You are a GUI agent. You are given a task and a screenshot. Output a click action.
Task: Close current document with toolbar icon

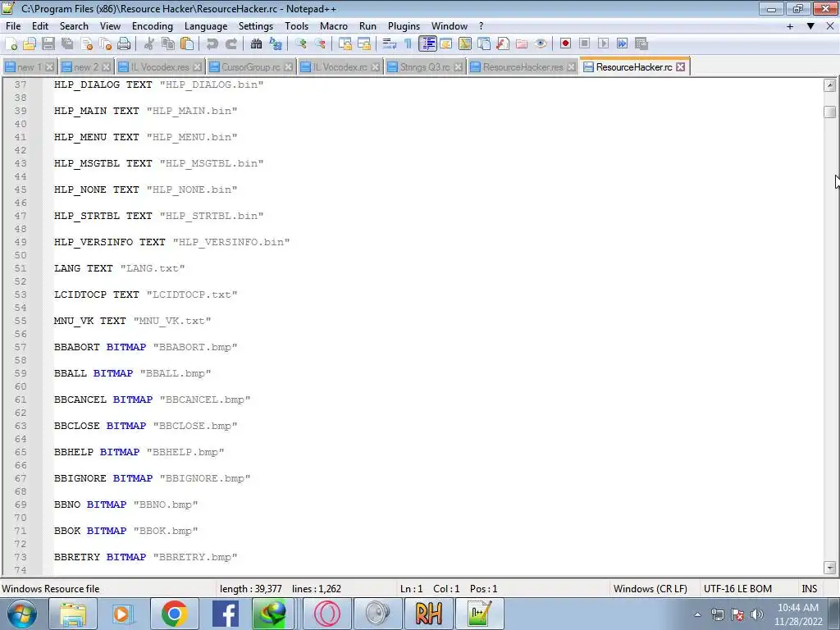coord(86,44)
